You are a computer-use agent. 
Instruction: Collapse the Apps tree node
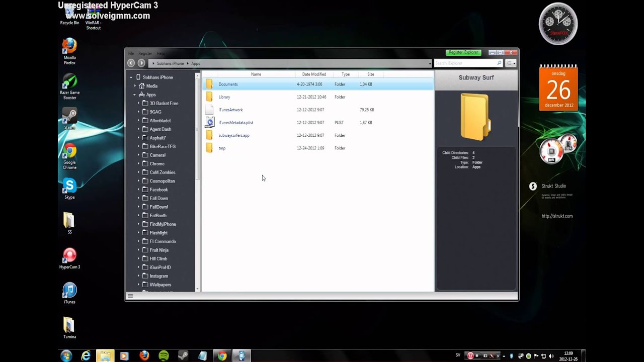pos(135,95)
